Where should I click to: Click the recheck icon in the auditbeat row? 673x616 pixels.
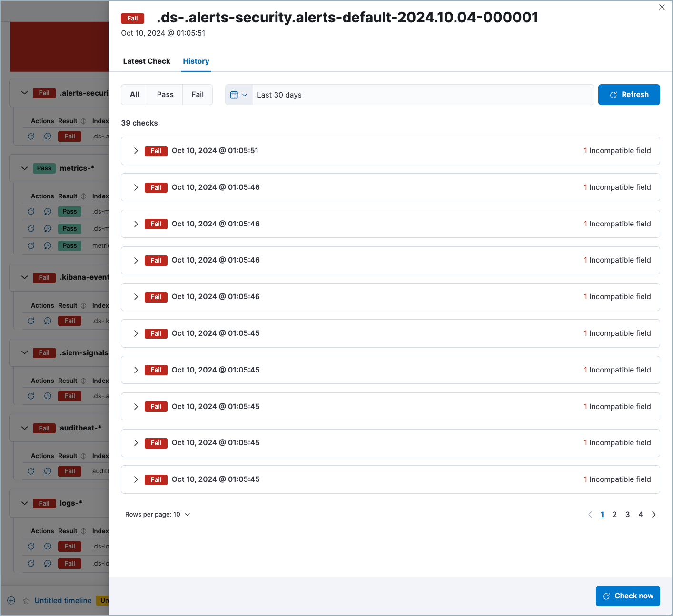tap(31, 471)
